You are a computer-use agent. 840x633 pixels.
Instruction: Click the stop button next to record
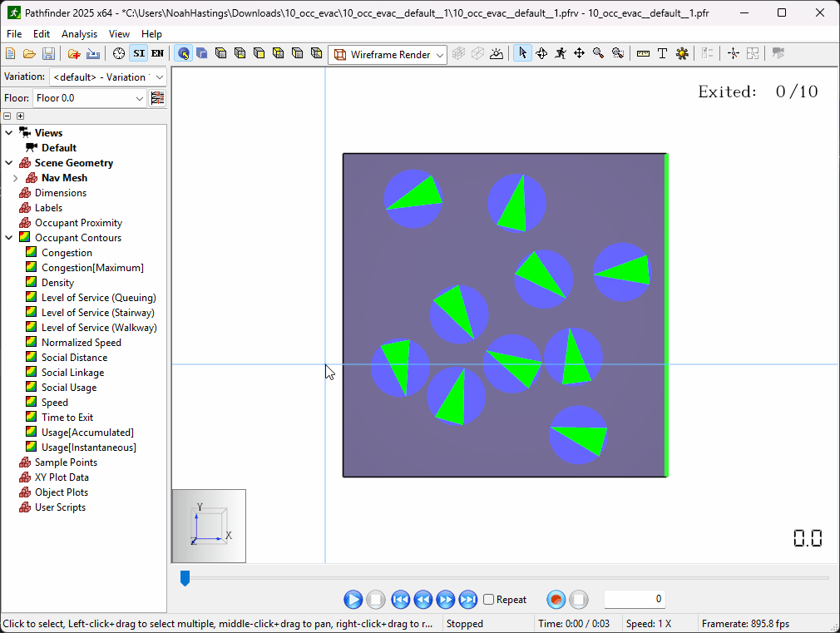(579, 599)
